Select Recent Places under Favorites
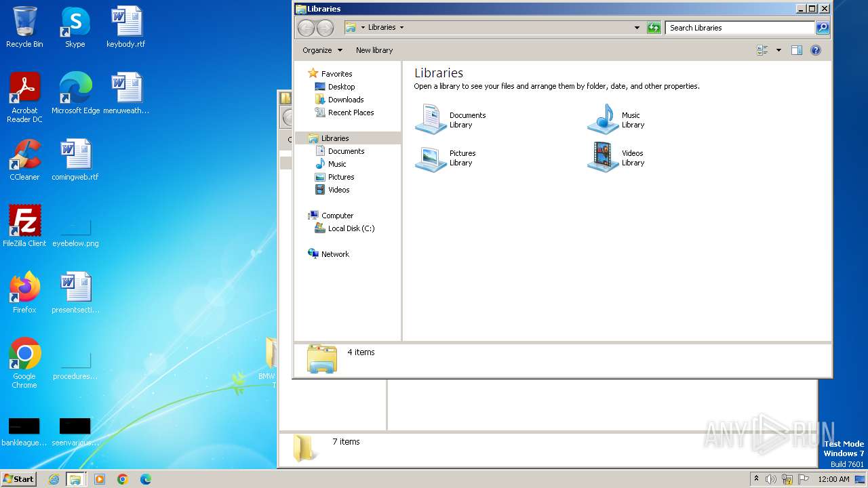 [344, 113]
